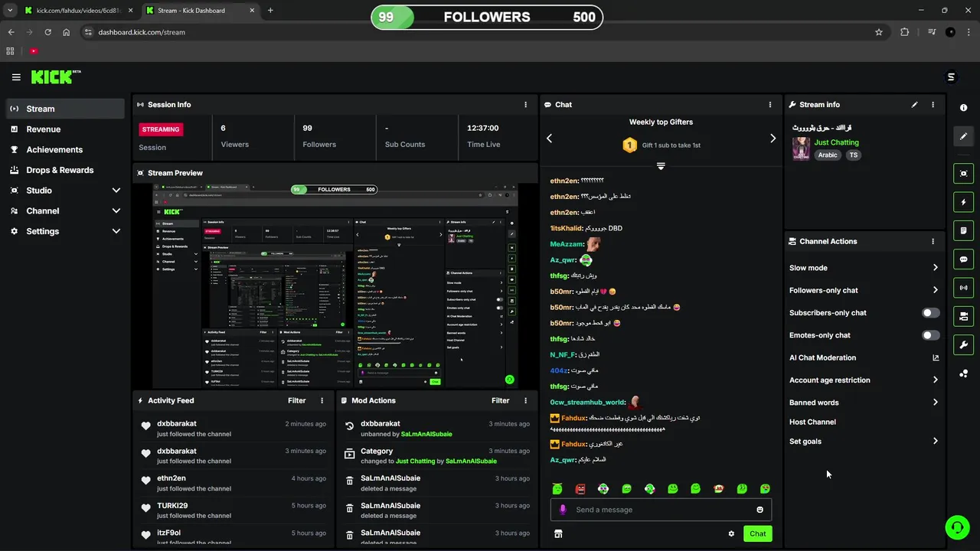Open a new browser tab
This screenshot has width=980, height=551.
(x=270, y=11)
